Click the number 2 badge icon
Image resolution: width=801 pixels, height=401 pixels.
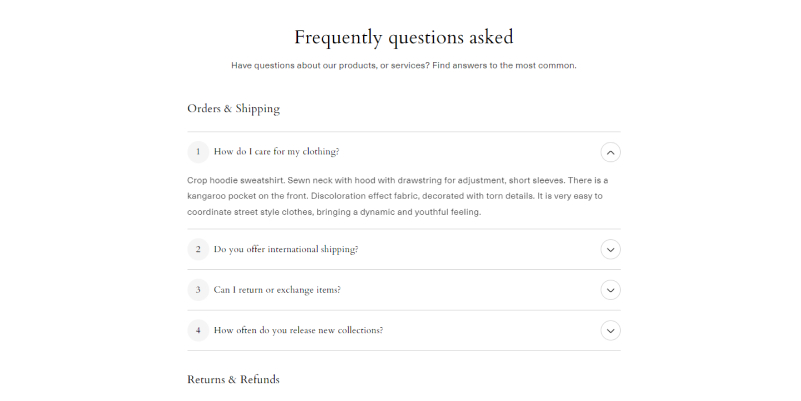click(198, 249)
